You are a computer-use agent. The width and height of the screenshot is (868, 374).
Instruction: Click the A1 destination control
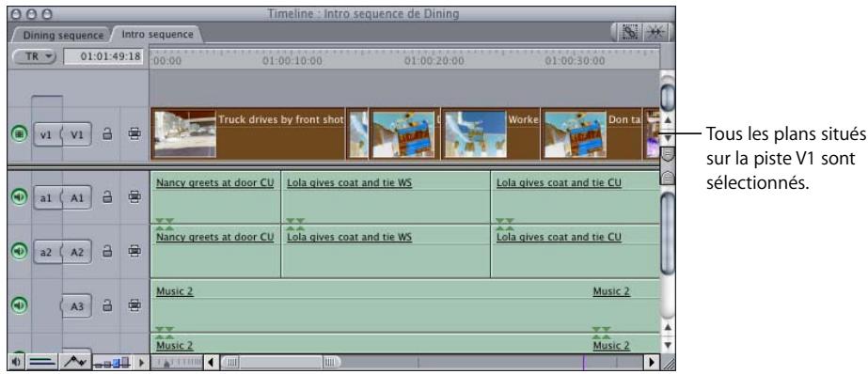76,197
